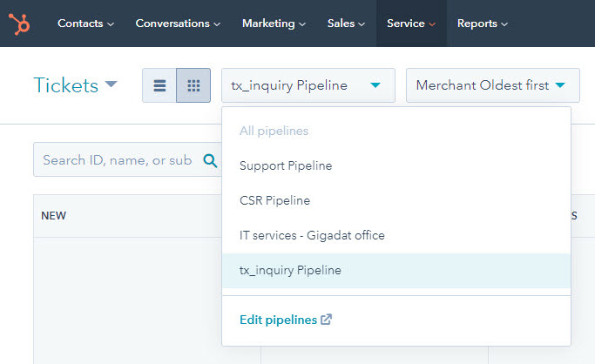
Task: Switch to list view icon
Action: 159,85
